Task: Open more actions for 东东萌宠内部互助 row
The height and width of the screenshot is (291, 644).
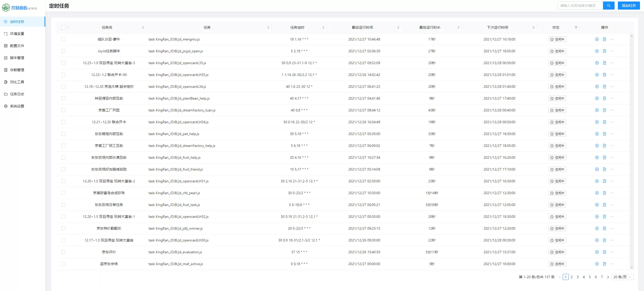Action: pos(612,134)
